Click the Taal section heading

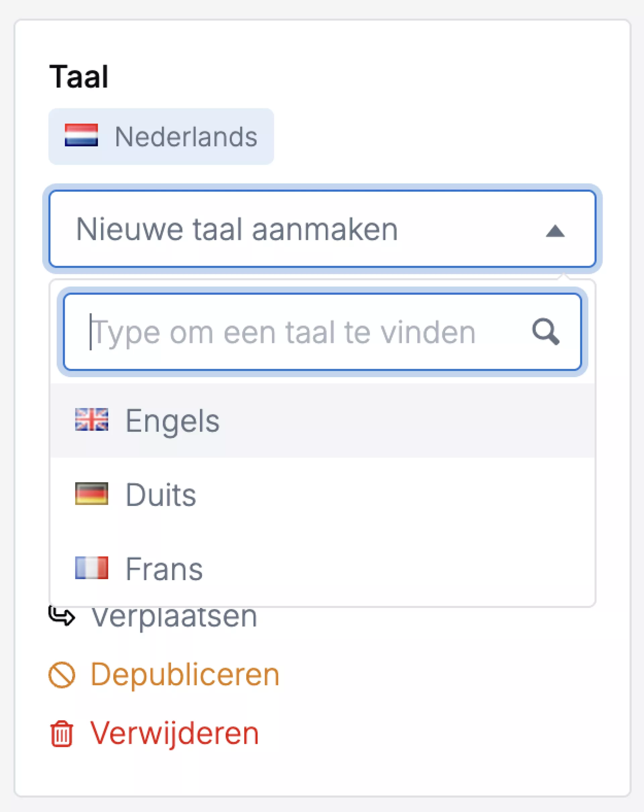pyautogui.click(x=79, y=77)
